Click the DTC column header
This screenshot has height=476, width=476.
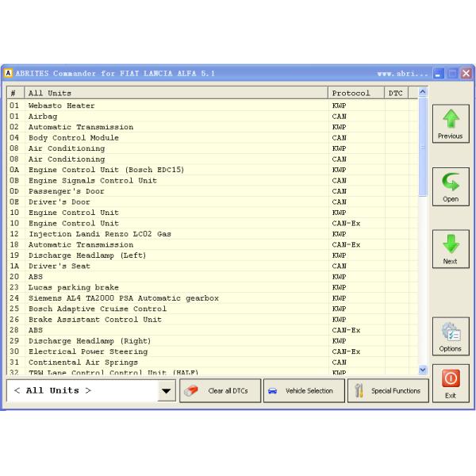(x=395, y=93)
